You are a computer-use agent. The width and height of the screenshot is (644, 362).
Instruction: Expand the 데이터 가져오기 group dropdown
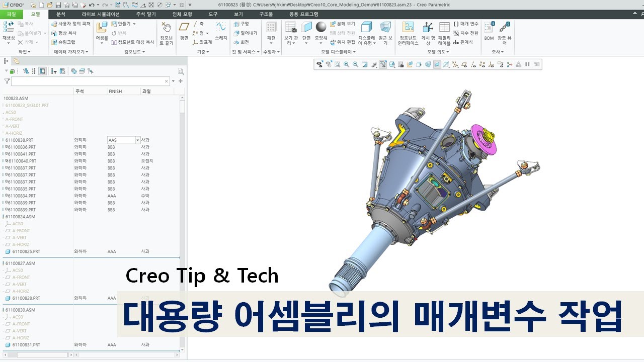[x=71, y=52]
